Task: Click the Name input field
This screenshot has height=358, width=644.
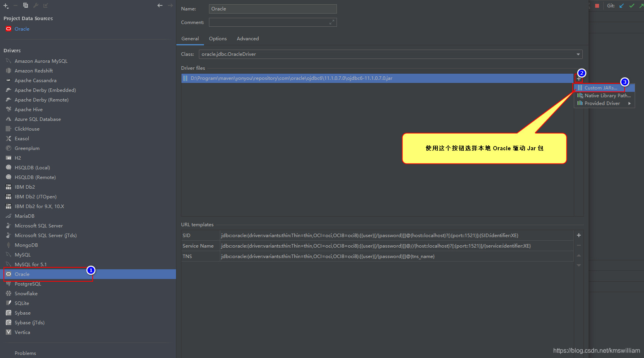Action: click(x=273, y=9)
